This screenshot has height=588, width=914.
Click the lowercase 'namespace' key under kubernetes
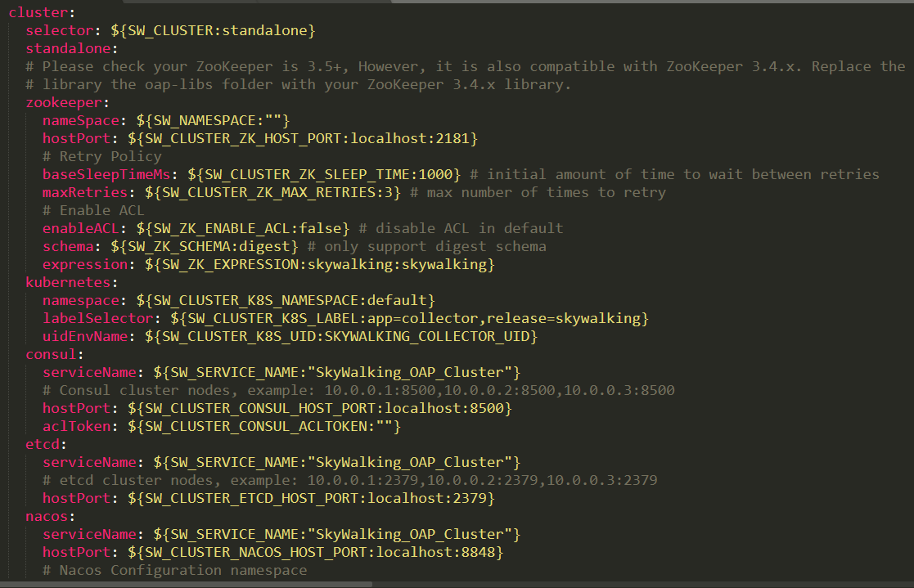click(81, 301)
